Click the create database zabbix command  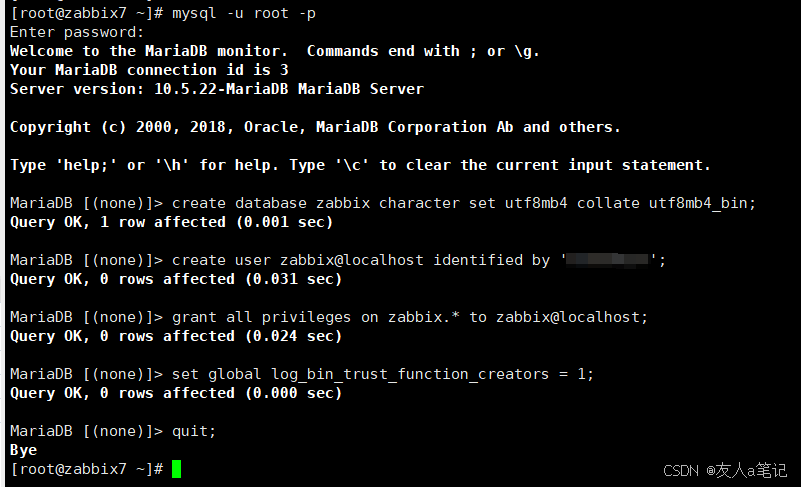464,203
